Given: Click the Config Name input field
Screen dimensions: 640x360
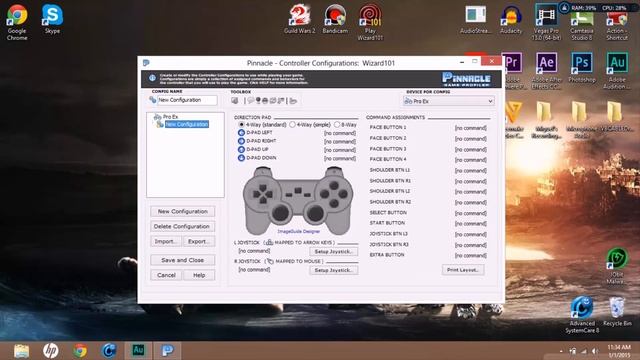Looking at the screenshot, I should (187, 100).
